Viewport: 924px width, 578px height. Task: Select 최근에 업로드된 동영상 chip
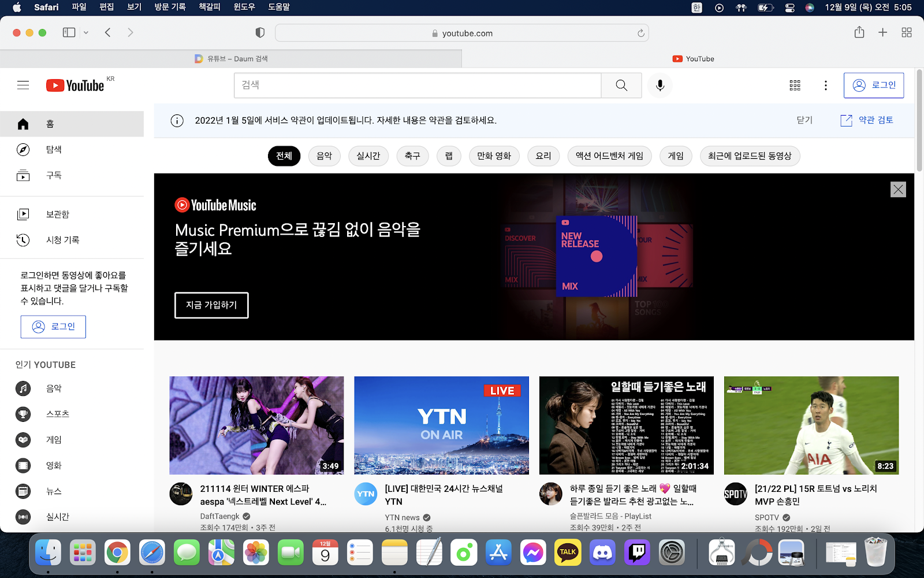click(750, 156)
